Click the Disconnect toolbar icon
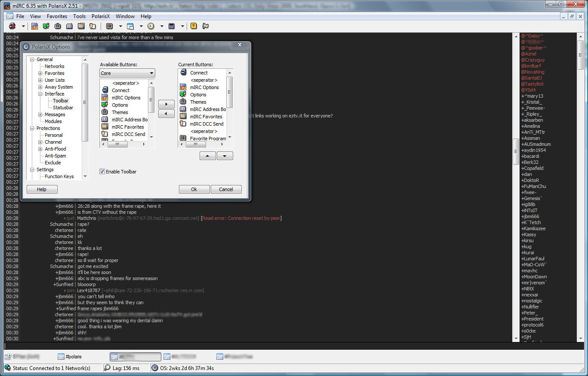This screenshot has height=376, width=588. [12, 26]
